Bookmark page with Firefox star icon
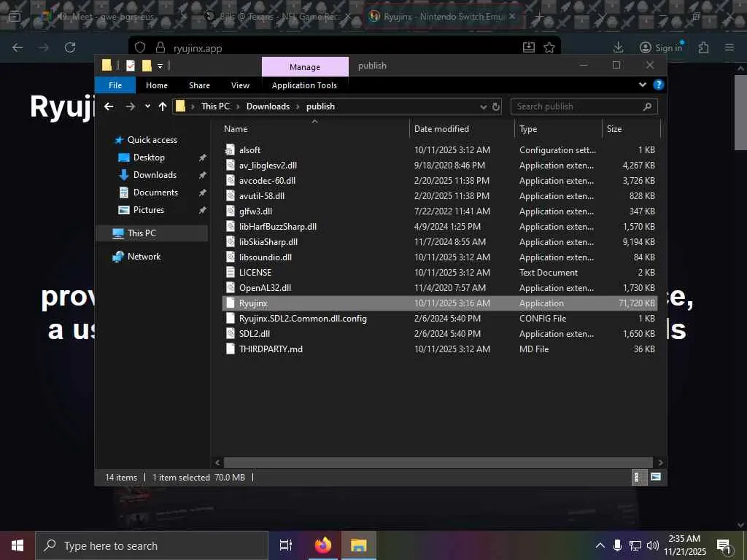Viewport: 747px width, 560px height. coord(549,47)
